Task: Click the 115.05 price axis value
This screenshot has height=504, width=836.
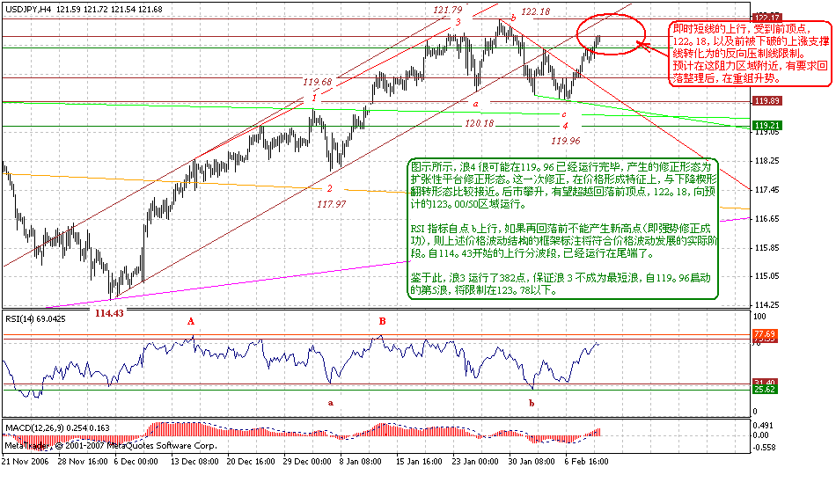Action: [x=767, y=275]
